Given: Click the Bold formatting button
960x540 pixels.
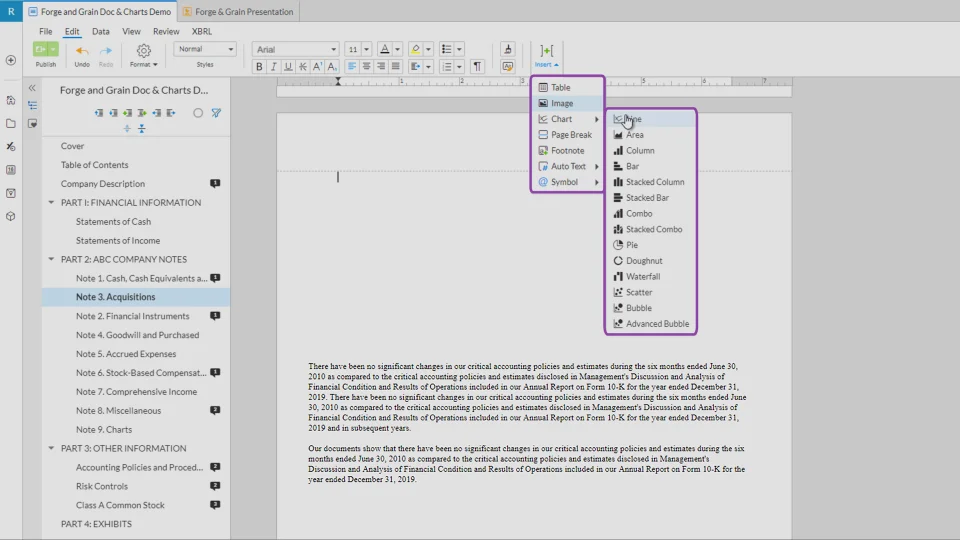Looking at the screenshot, I should [259, 67].
